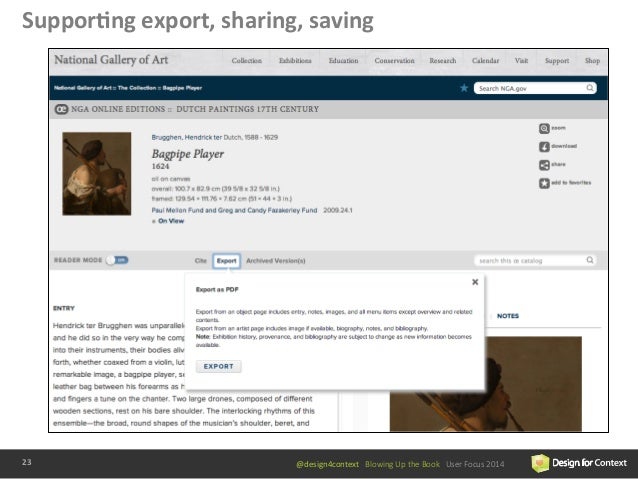This screenshot has width=638, height=479.
Task: Click the Dutch Paintings 17th Century heading
Action: [247, 109]
